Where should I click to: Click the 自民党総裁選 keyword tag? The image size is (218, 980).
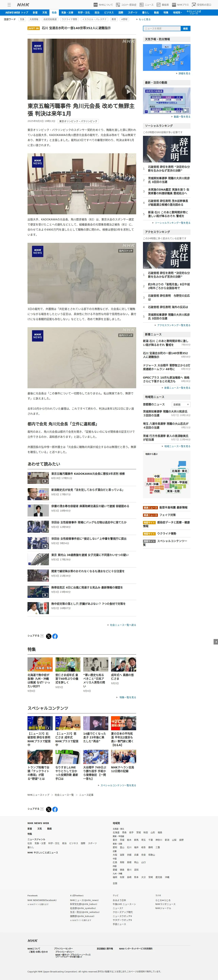(50, 19)
